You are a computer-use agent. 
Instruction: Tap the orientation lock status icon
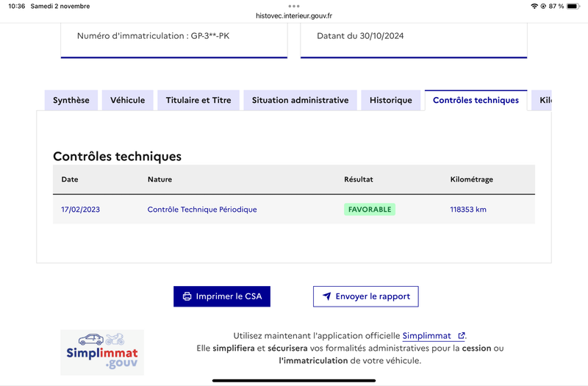(x=543, y=6)
